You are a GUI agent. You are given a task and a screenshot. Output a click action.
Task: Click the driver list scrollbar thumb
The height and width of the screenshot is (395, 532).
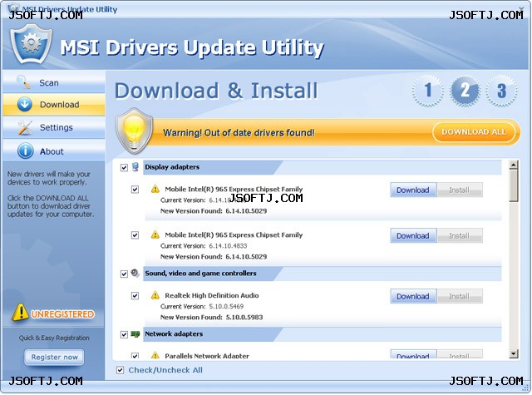coord(514,185)
